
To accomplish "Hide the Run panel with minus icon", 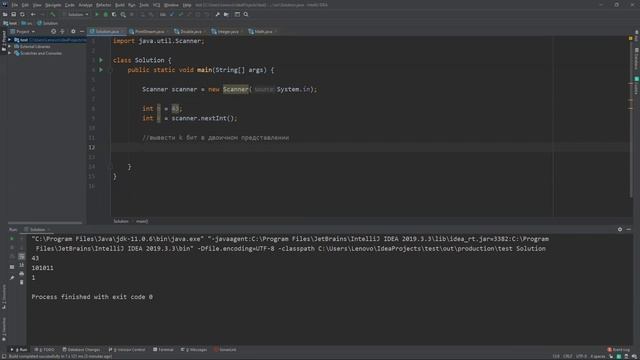I will coord(628,229).
